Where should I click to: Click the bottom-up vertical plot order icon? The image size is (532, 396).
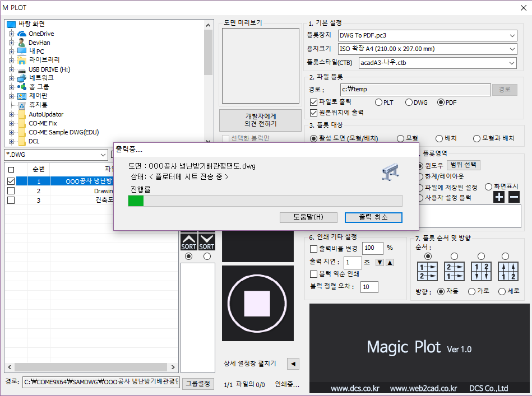click(x=505, y=272)
